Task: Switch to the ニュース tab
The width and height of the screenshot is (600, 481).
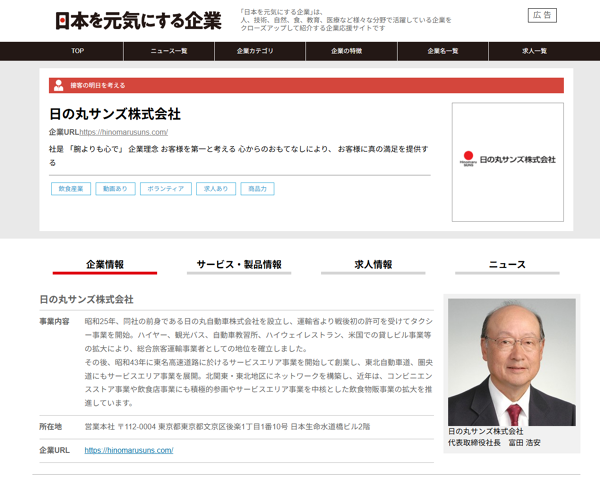Action: tap(507, 265)
